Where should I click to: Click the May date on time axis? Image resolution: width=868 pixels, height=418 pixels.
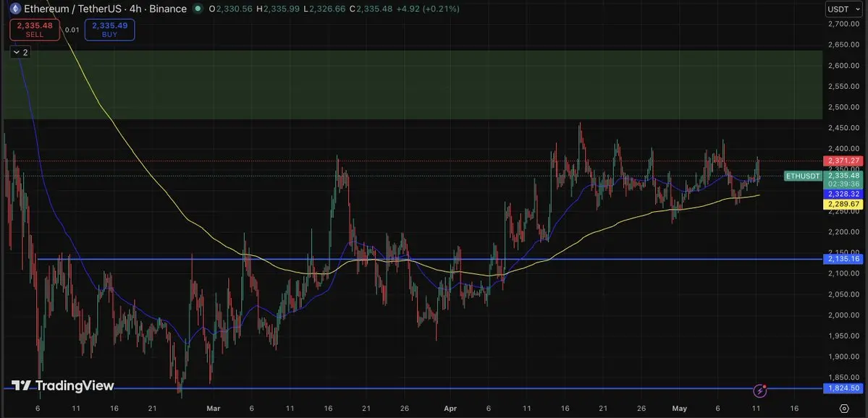679,408
